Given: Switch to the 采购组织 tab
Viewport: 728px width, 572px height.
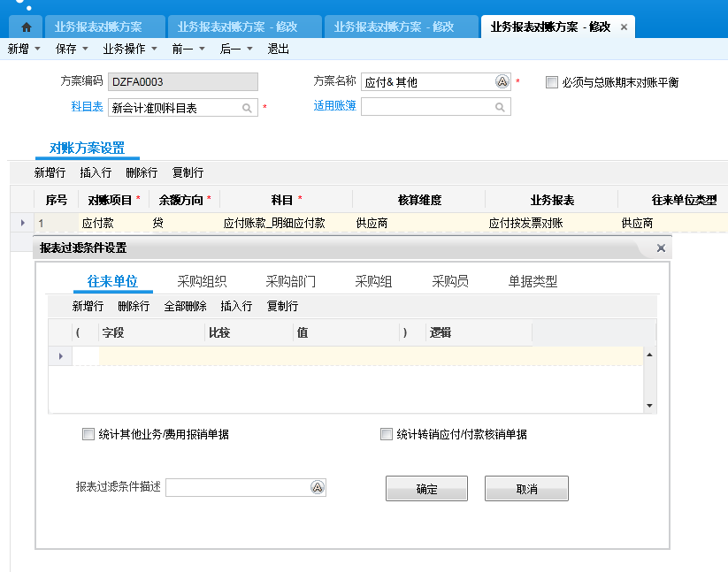Looking at the screenshot, I should click(202, 282).
